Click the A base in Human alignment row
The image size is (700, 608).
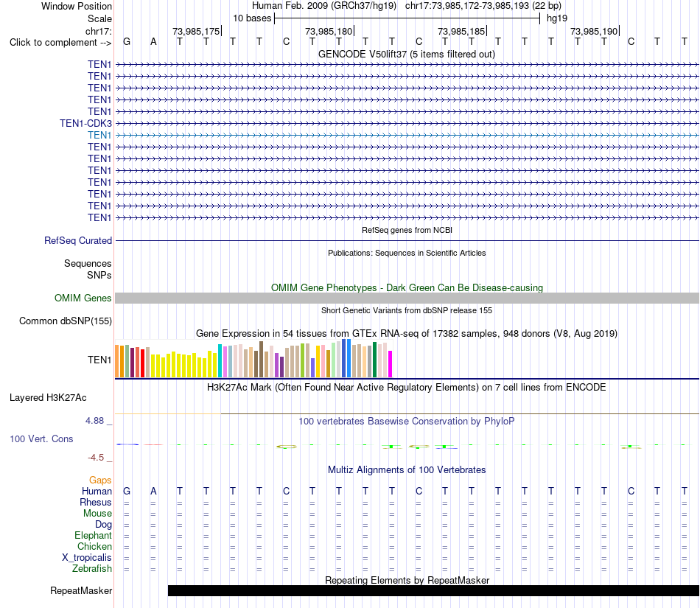pyautogui.click(x=153, y=491)
